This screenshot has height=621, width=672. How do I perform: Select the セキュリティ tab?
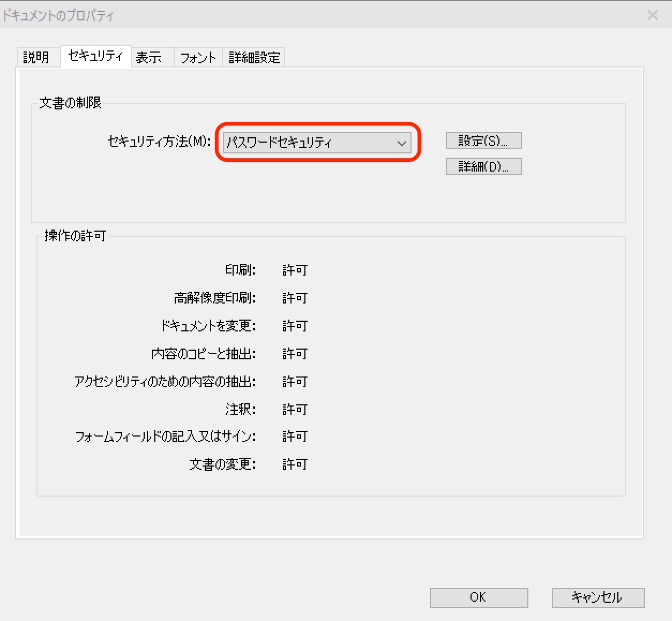(96, 56)
